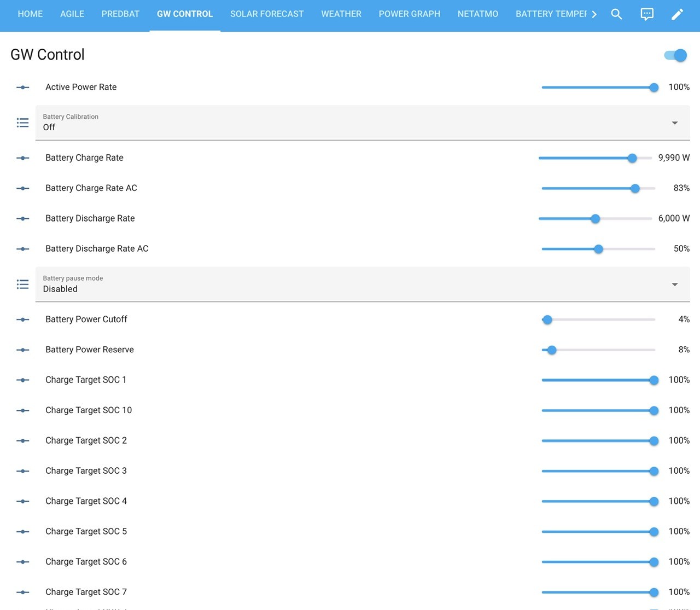700x610 pixels.
Task: Click the 4% Battery Power Cutoff value
Action: point(684,319)
